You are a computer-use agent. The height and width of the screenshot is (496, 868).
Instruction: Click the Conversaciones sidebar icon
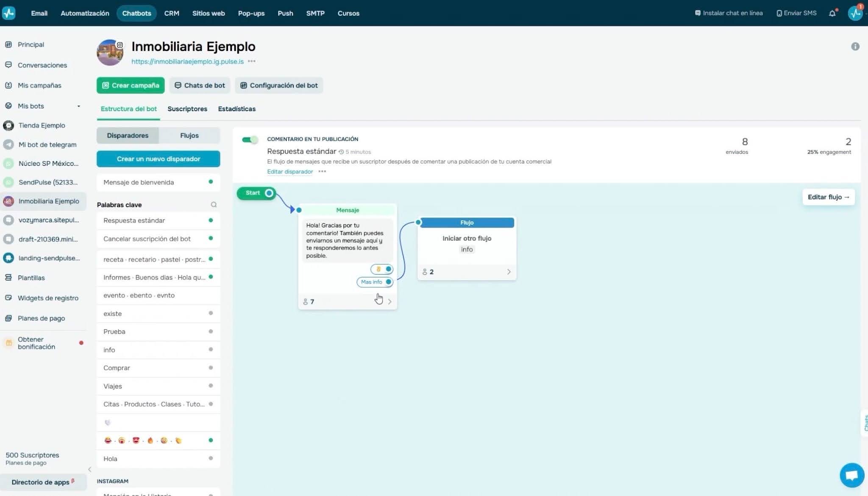pyautogui.click(x=8, y=65)
